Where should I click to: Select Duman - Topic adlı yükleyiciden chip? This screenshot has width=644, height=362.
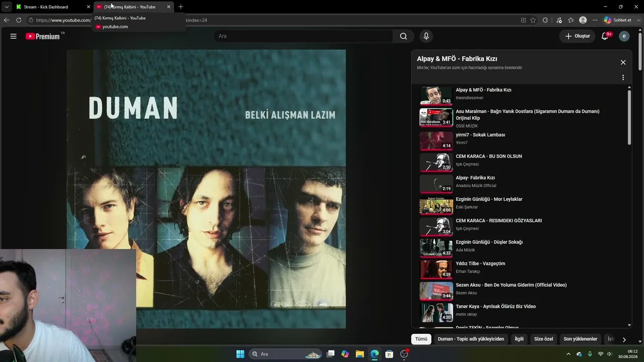click(471, 339)
